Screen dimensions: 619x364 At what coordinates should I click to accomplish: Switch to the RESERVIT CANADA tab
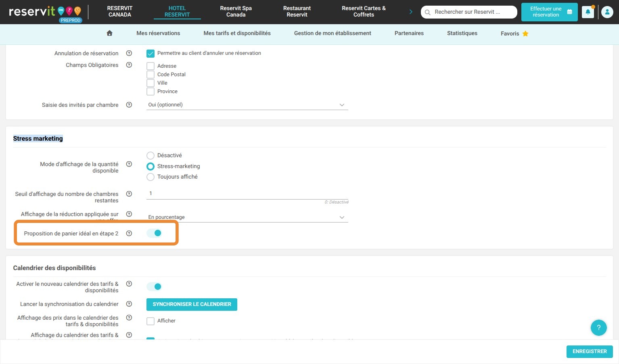point(120,11)
